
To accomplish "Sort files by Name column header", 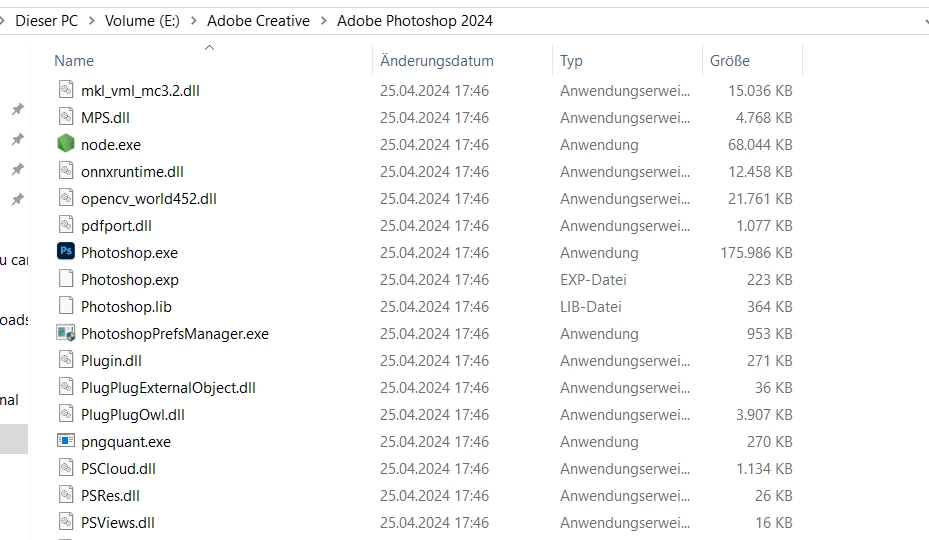I will 74,60.
